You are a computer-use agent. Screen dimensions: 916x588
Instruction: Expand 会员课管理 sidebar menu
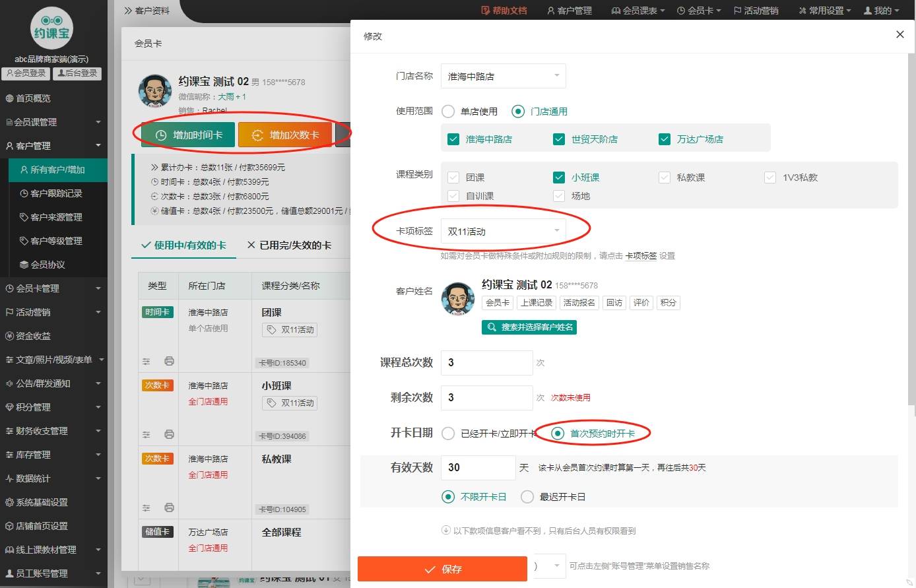pos(53,122)
